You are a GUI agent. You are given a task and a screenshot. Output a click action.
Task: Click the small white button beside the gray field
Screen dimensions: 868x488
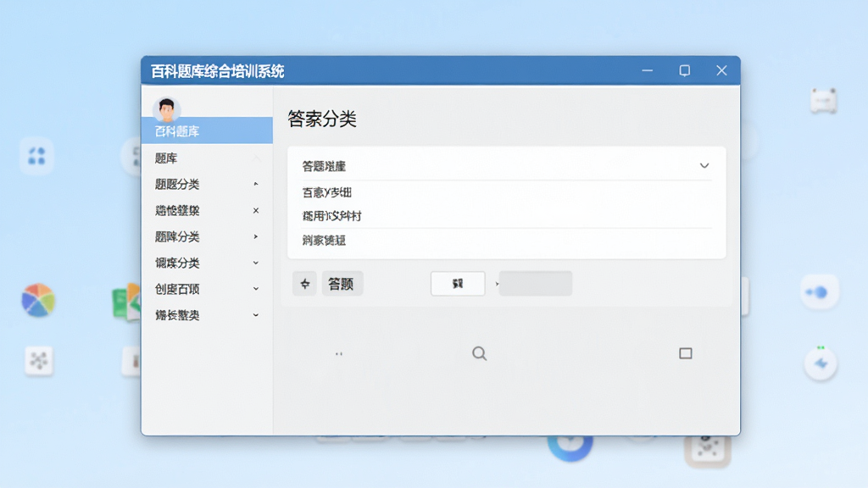458,283
